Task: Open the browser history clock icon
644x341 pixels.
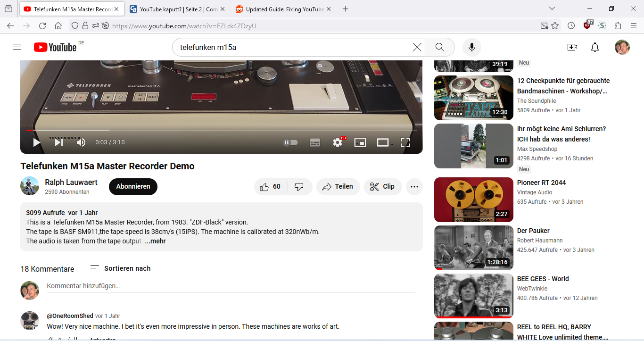Action: (571, 26)
